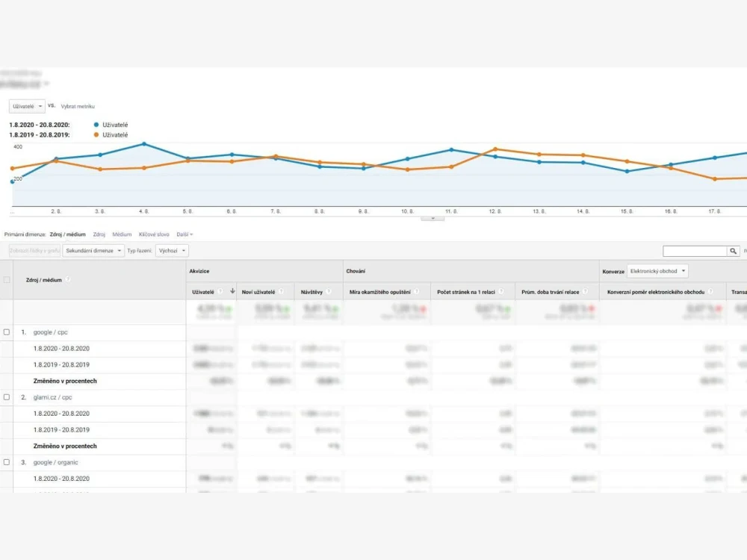This screenshot has height=560, width=747.
Task: Sort by Konverzní poměr elektronického obchodu
Action: coord(656,292)
